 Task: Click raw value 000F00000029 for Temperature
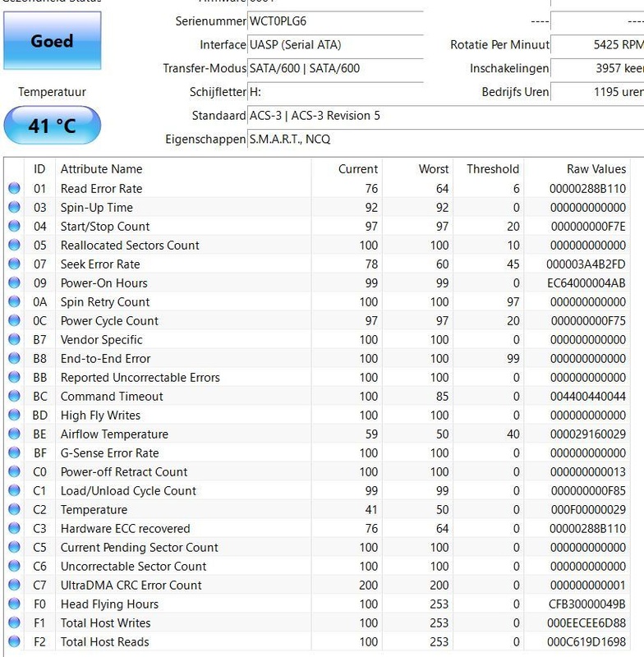click(x=588, y=509)
